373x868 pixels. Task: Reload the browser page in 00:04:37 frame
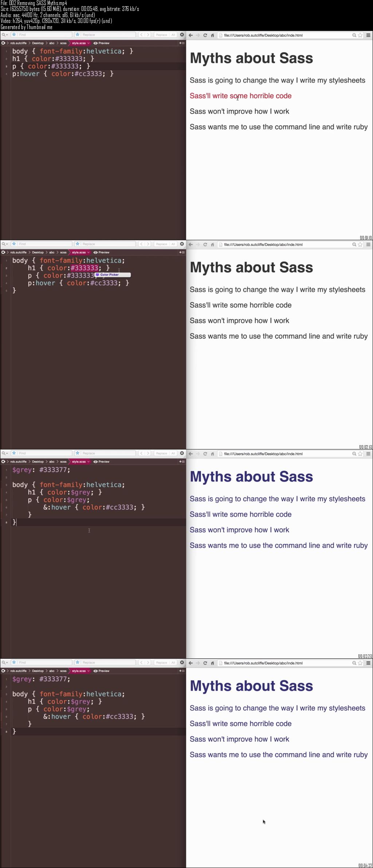click(x=205, y=663)
